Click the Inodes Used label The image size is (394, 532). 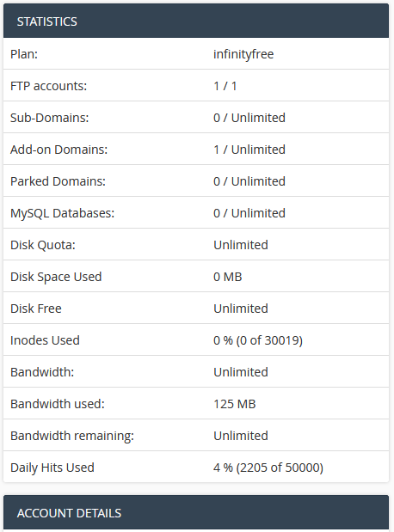point(45,340)
